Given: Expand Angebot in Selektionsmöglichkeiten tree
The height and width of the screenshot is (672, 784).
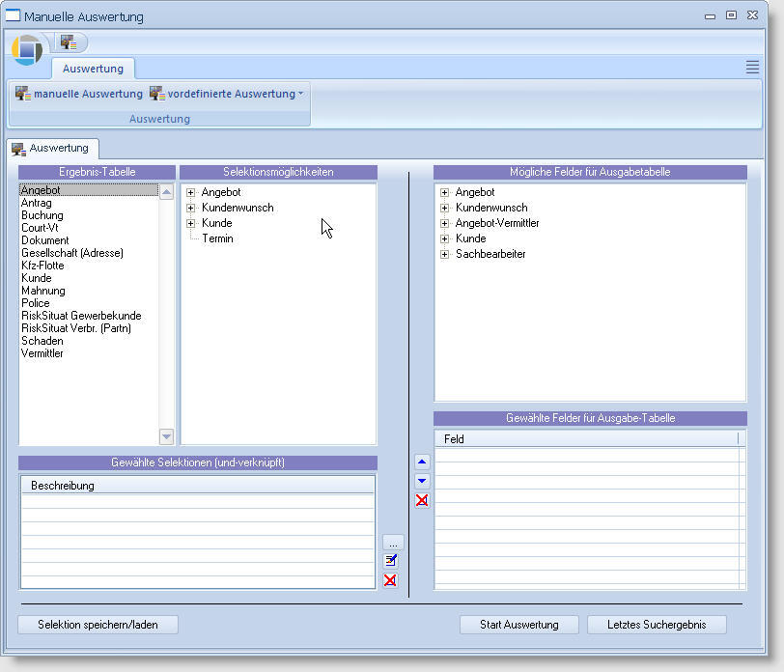Looking at the screenshot, I should (191, 192).
